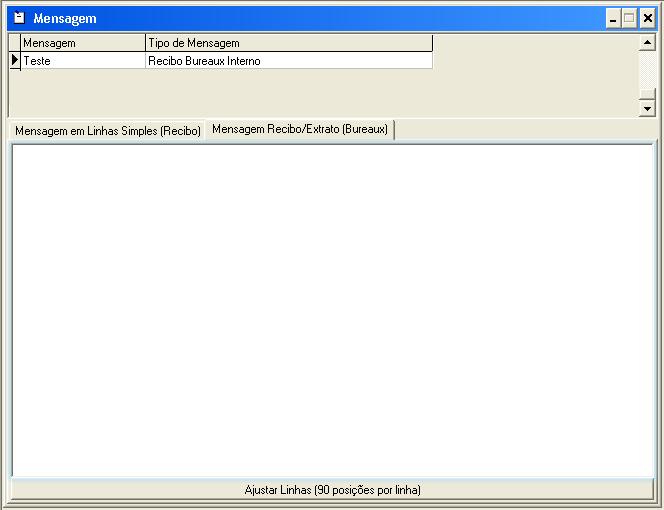This screenshot has height=510, width=664.
Task: Click the grid's vertical scrollbar thumb
Action: point(647,93)
